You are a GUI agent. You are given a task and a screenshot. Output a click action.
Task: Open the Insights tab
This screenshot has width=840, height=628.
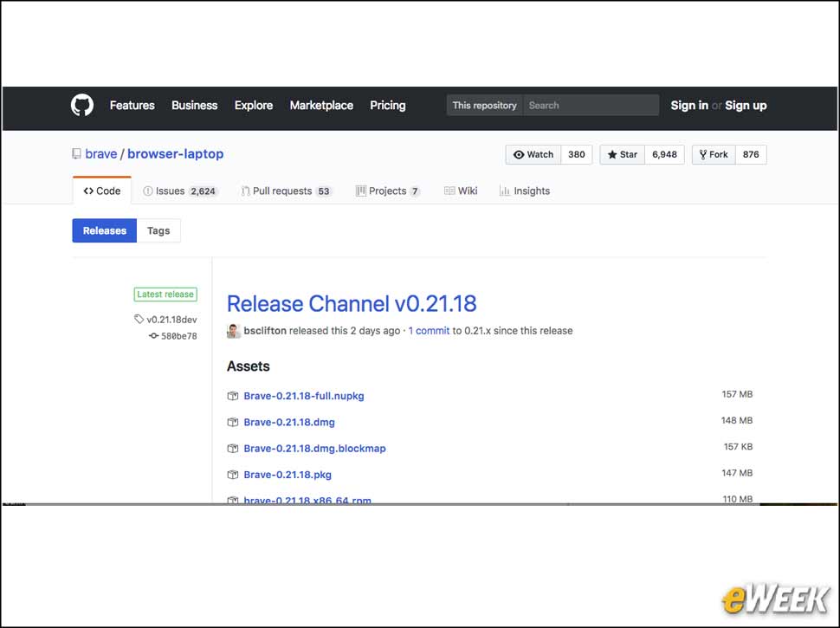525,191
